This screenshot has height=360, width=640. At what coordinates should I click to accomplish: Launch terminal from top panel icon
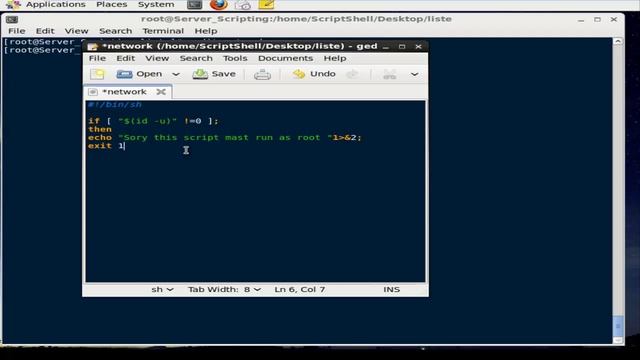tap(194, 5)
